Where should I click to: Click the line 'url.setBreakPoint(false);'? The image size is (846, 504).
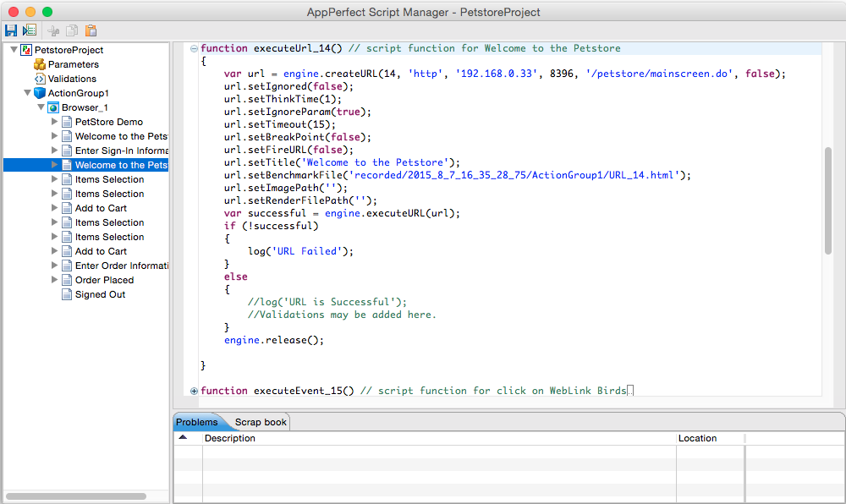point(297,137)
